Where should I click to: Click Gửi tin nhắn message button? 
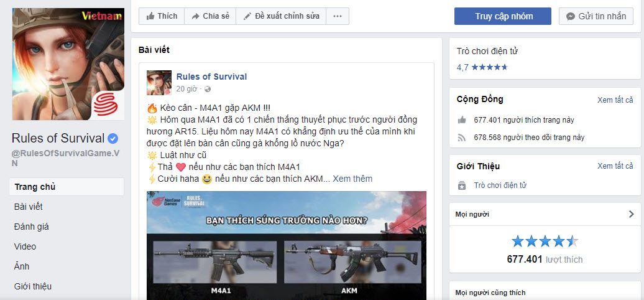pos(596,16)
